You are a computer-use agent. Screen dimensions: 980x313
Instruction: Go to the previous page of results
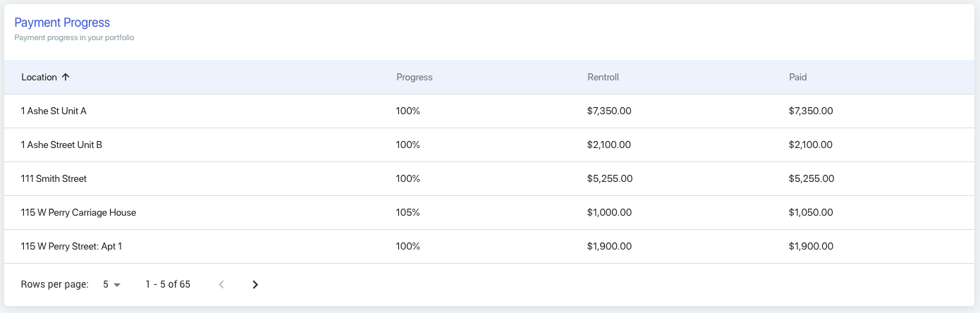[x=221, y=285]
